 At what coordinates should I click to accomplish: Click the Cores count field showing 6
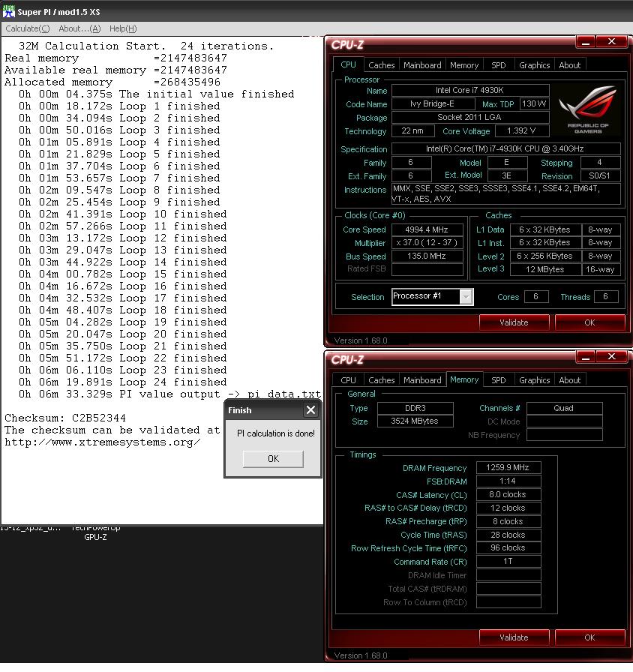click(536, 296)
